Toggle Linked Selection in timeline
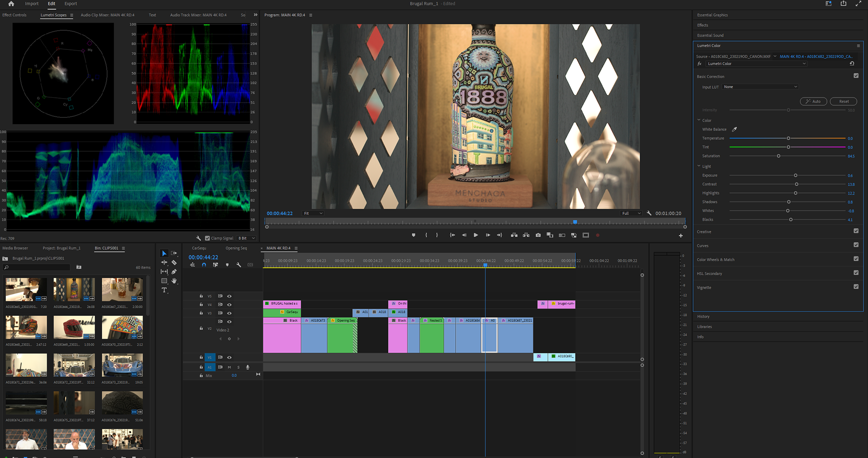Screen dimensions: 868x458 pos(215,265)
